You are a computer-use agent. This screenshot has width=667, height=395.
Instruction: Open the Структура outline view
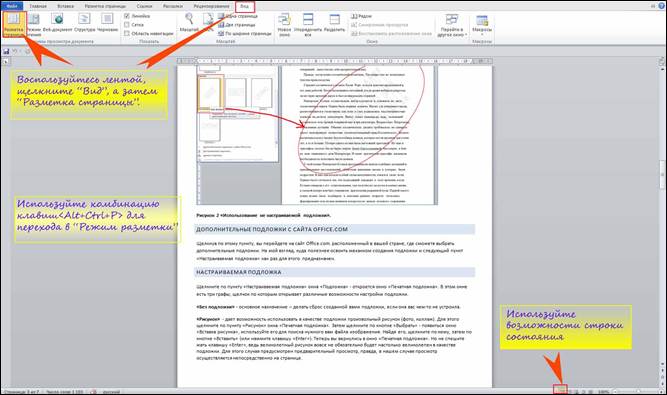pyautogui.click(x=84, y=23)
